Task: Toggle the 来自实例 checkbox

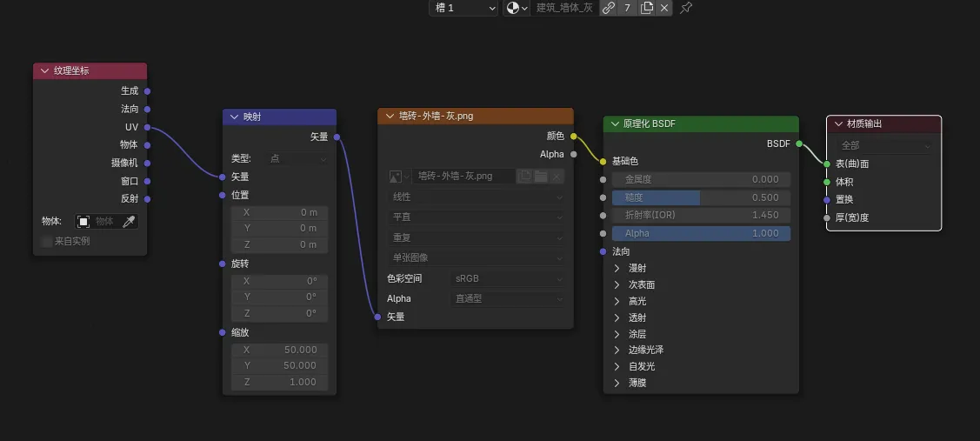Action: click(x=47, y=241)
